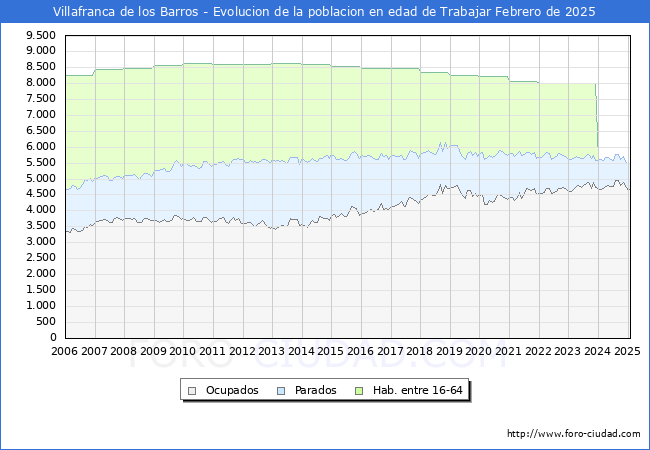Click the 2013 x-axis label

click(272, 351)
